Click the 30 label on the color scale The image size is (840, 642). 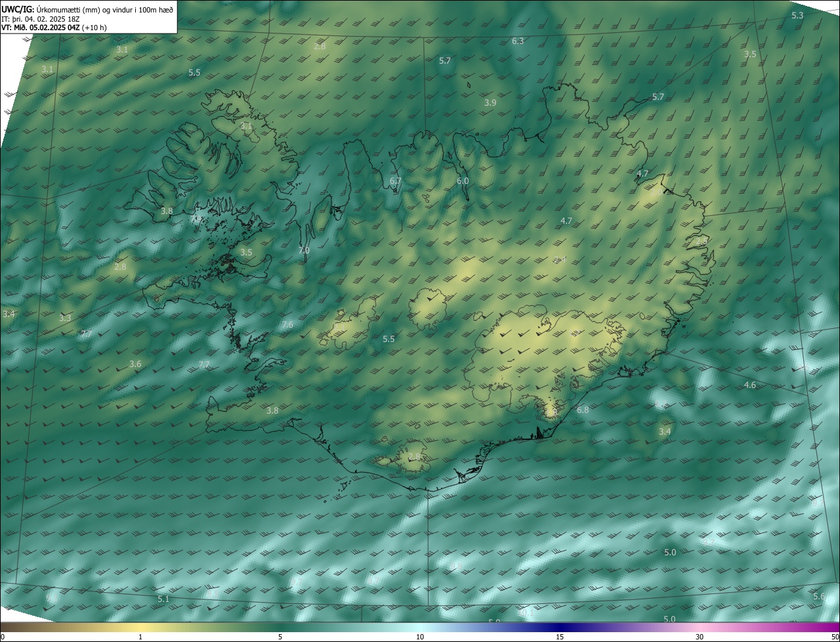700,637
